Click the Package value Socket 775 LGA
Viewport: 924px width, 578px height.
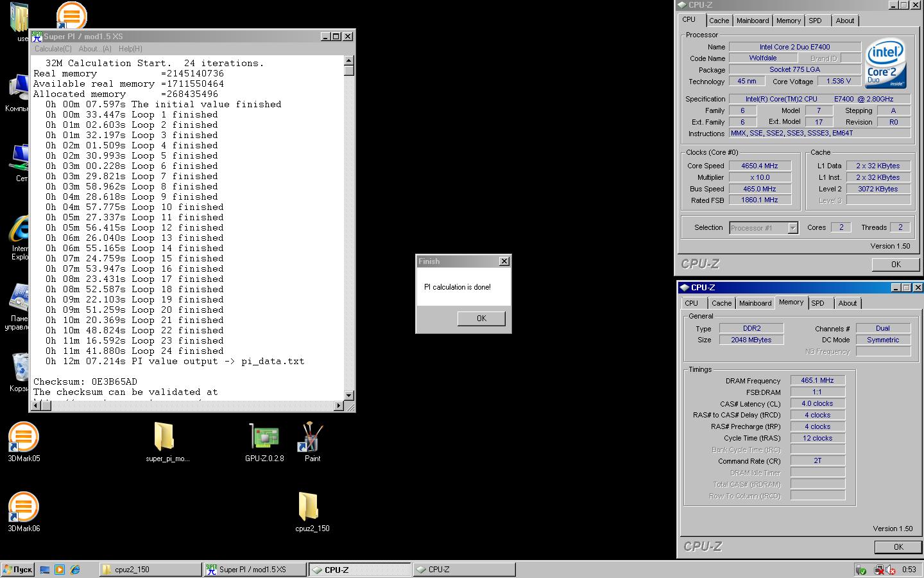(795, 70)
